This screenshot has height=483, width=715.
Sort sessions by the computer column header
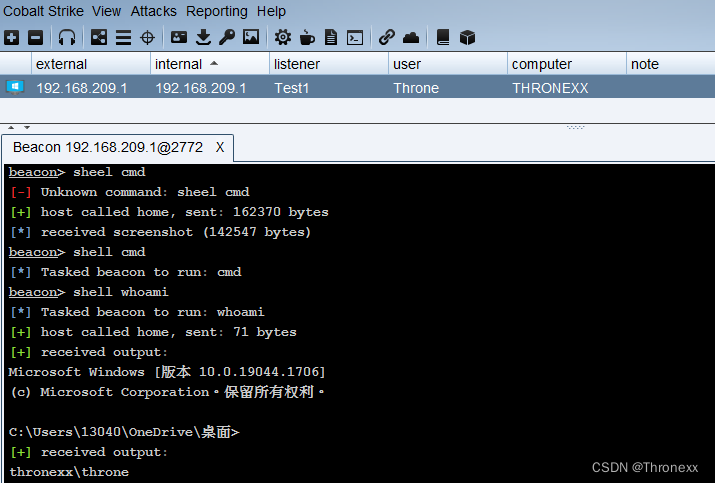point(567,64)
